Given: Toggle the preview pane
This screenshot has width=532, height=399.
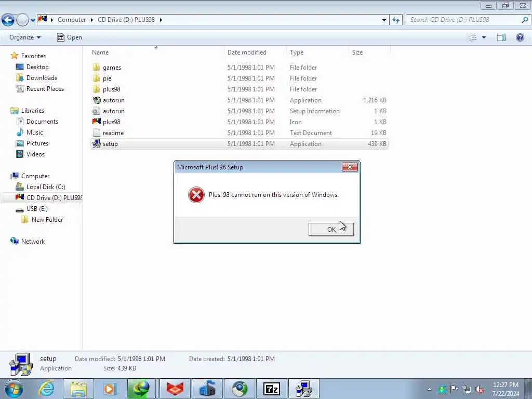Looking at the screenshot, I should 501,37.
